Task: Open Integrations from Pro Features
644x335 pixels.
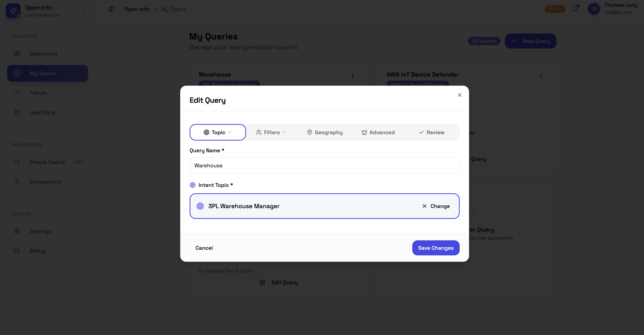Action: [45, 182]
